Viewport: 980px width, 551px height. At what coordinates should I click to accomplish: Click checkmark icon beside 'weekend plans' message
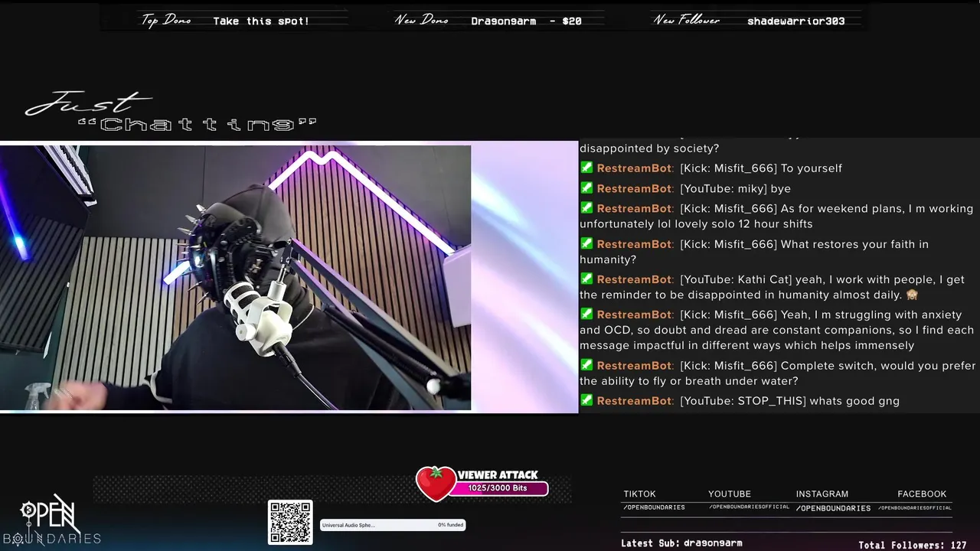pos(586,207)
